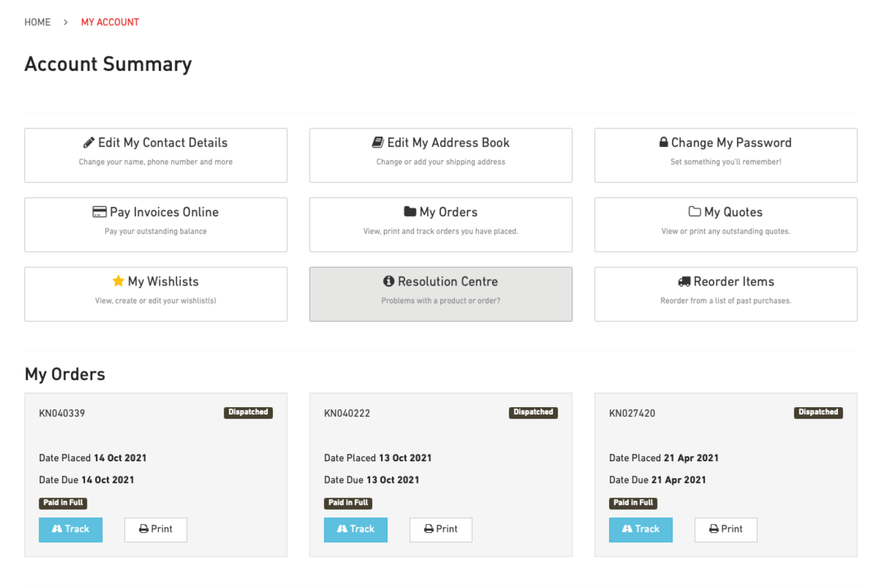Click the Account Summary heading
Screen dimensions: 882x588
pyautogui.click(x=108, y=64)
